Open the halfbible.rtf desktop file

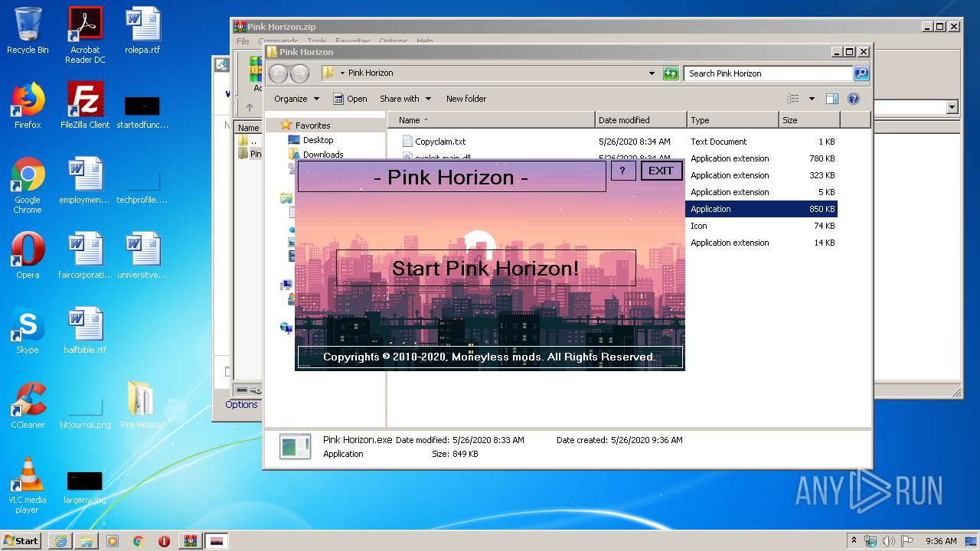[x=85, y=331]
